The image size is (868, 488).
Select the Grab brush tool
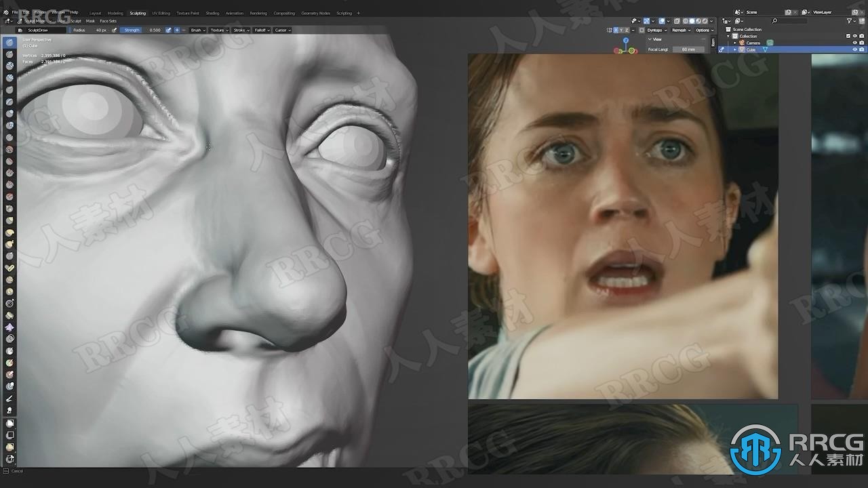coord(10,220)
